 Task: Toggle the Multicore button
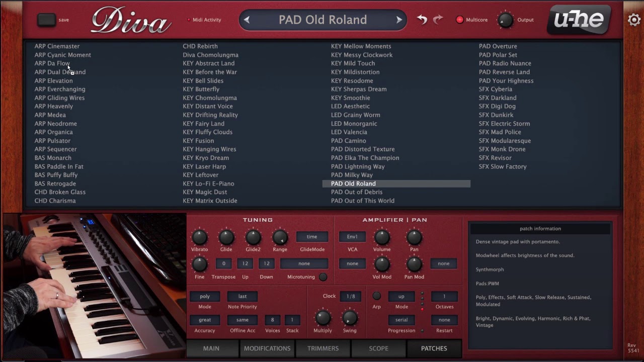[x=460, y=20]
